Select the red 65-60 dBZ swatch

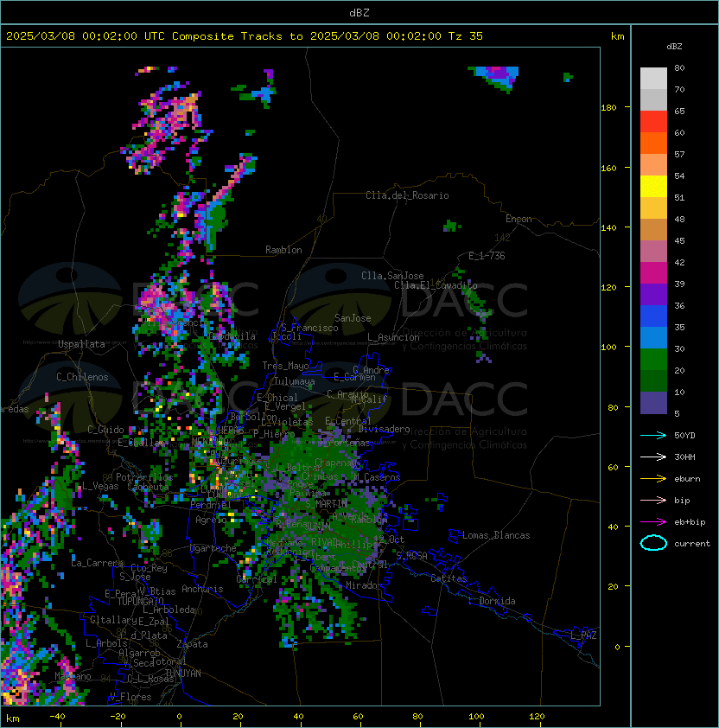click(x=653, y=122)
